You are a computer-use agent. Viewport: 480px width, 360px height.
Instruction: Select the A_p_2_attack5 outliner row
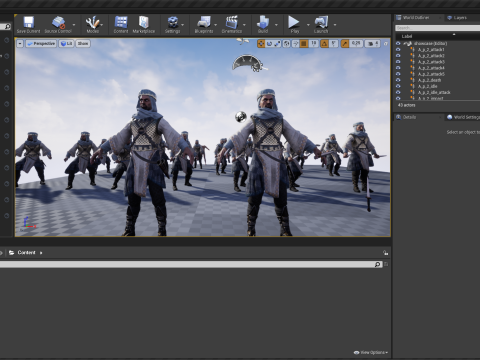438,74
